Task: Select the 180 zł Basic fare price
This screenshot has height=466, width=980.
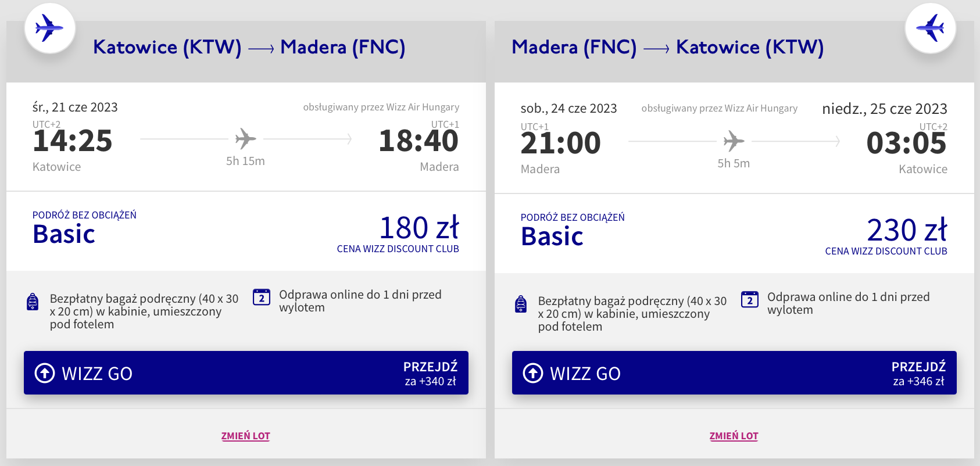Action: (x=419, y=228)
